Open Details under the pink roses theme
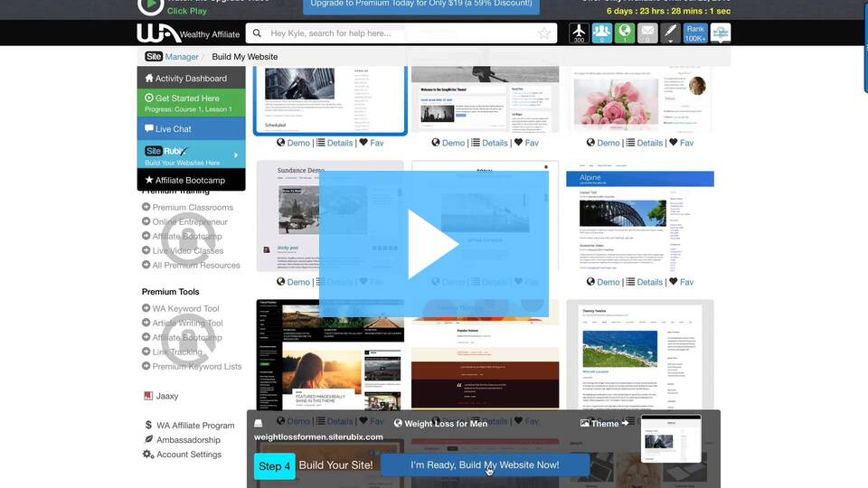Screen dimensions: 868x488 point(645,143)
